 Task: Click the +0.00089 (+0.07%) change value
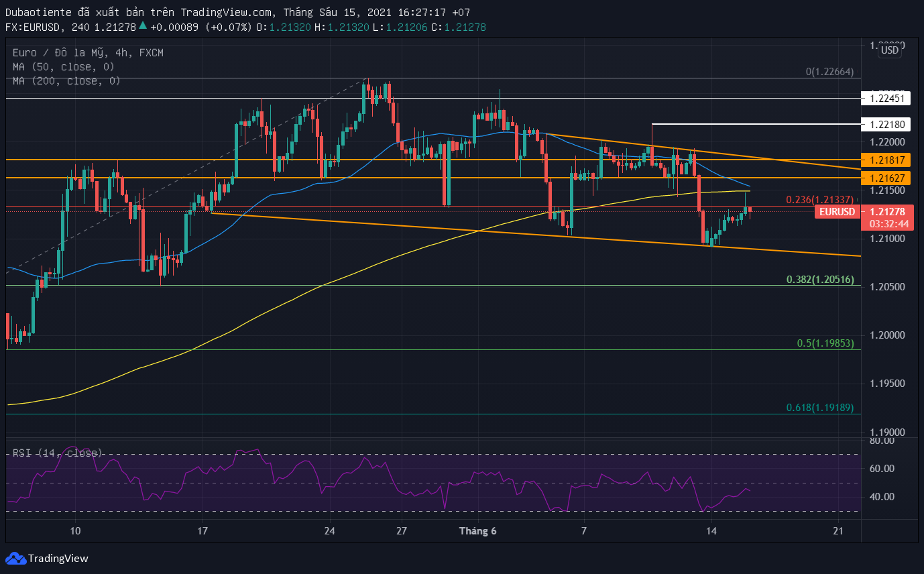[x=201, y=27]
